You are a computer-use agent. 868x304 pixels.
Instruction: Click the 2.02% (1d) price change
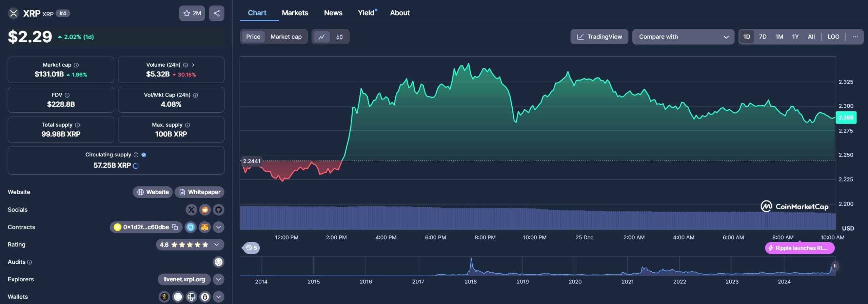click(x=76, y=37)
